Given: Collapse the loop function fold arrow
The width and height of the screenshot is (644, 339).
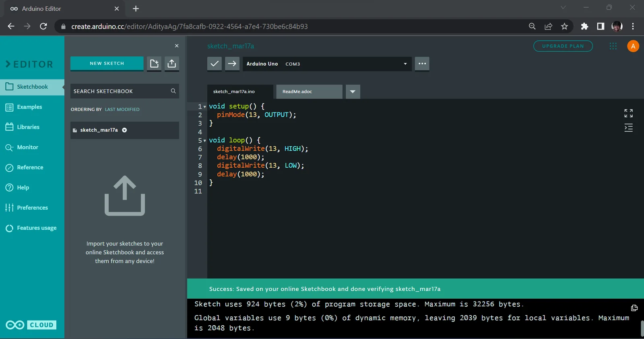Looking at the screenshot, I should tap(205, 141).
